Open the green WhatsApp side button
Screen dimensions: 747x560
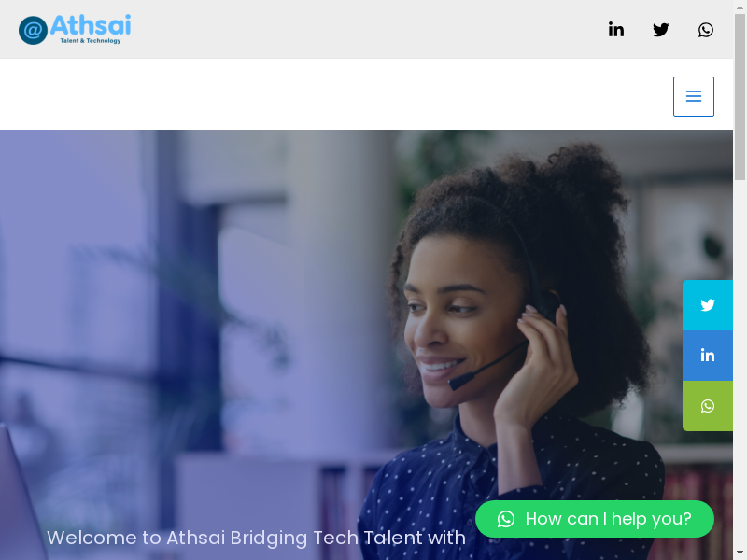[708, 406]
